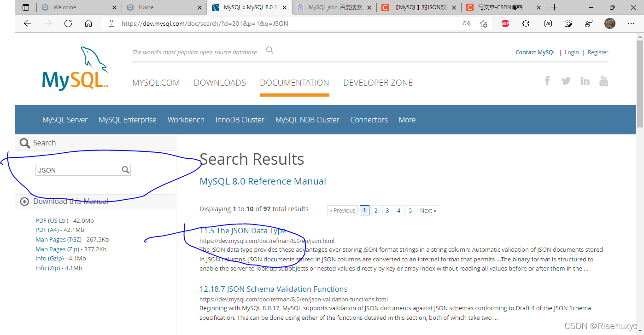
Task: Click the header site search magnifier
Action: coord(270,50)
